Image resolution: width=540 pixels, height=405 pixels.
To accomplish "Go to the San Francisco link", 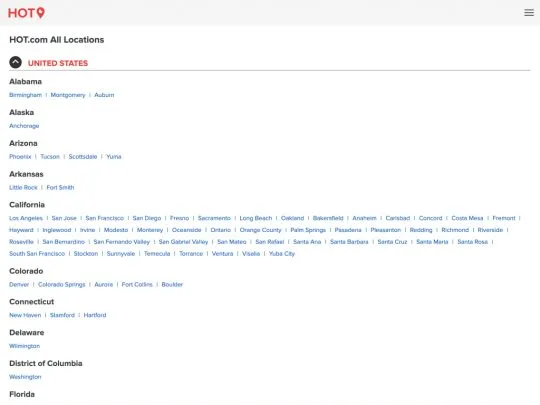I will [105, 218].
